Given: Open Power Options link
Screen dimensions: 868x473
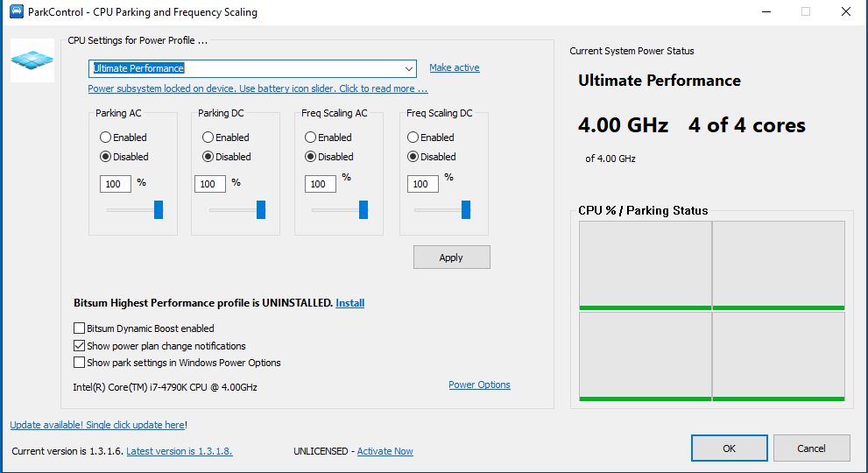Looking at the screenshot, I should pyautogui.click(x=479, y=385).
